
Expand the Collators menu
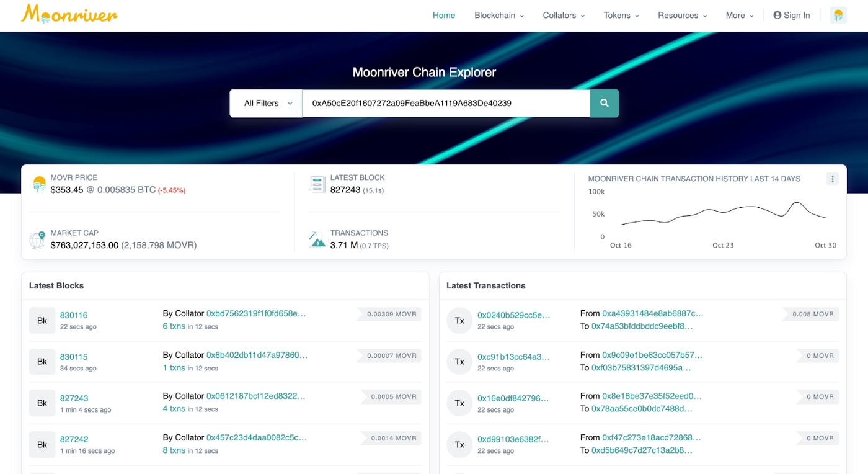pos(564,16)
